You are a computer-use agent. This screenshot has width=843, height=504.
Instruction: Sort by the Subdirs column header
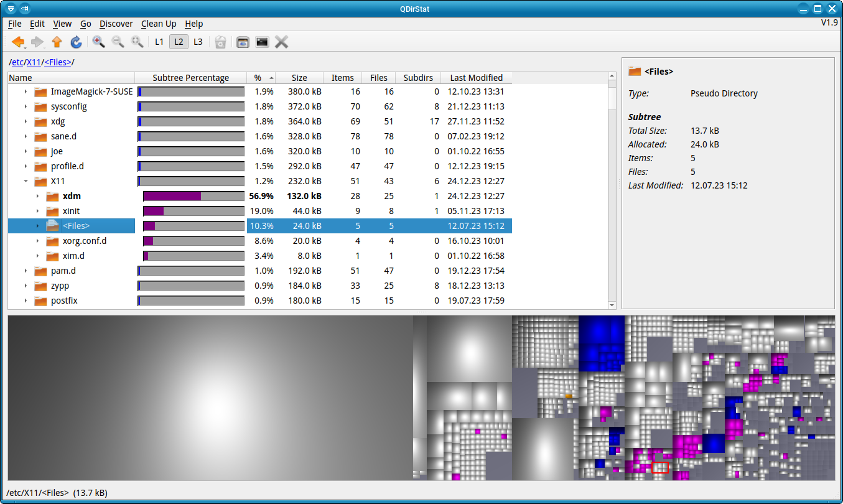click(x=418, y=78)
